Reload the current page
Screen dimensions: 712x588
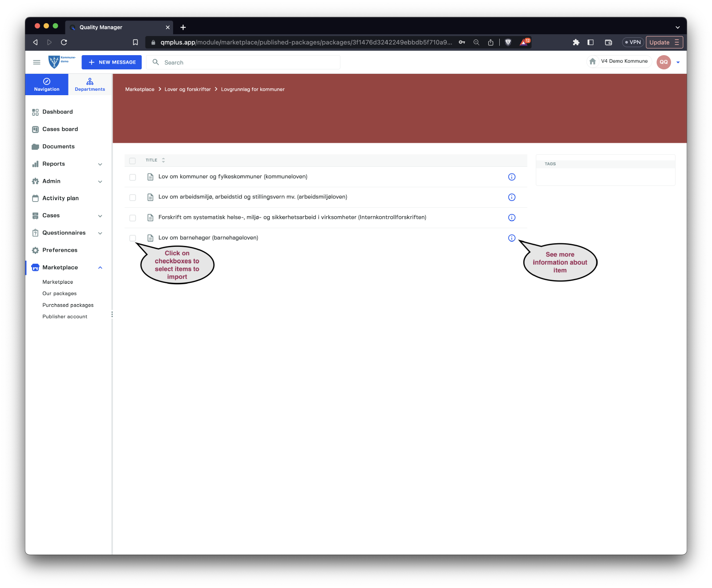point(64,42)
